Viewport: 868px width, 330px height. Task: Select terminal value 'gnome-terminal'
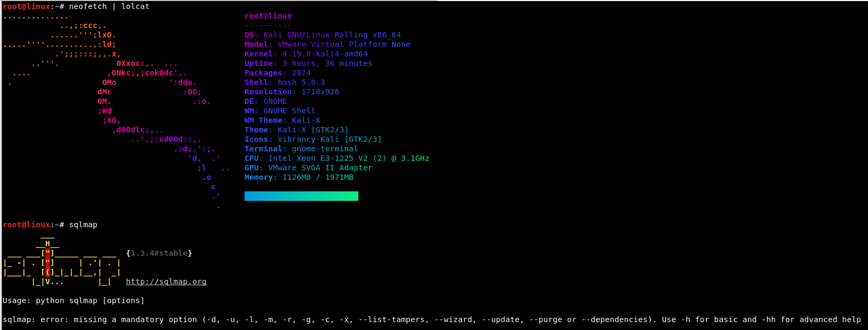(325, 149)
